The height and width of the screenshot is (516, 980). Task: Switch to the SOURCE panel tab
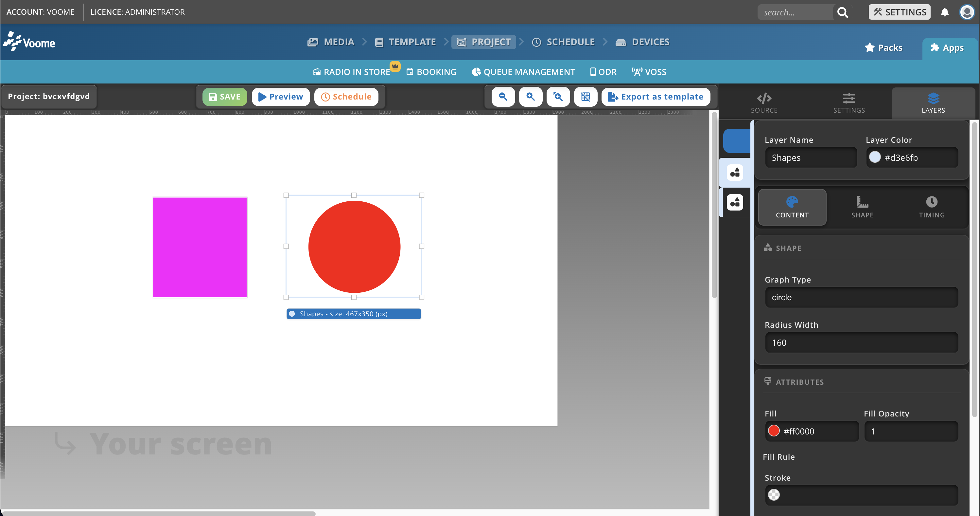point(764,103)
